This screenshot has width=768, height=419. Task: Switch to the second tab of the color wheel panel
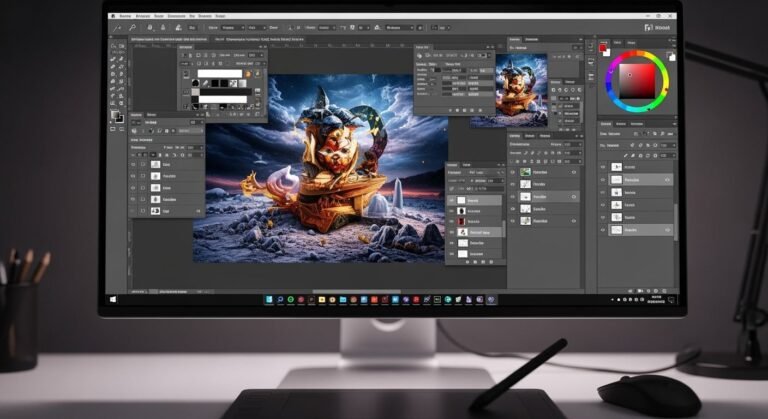pos(617,43)
